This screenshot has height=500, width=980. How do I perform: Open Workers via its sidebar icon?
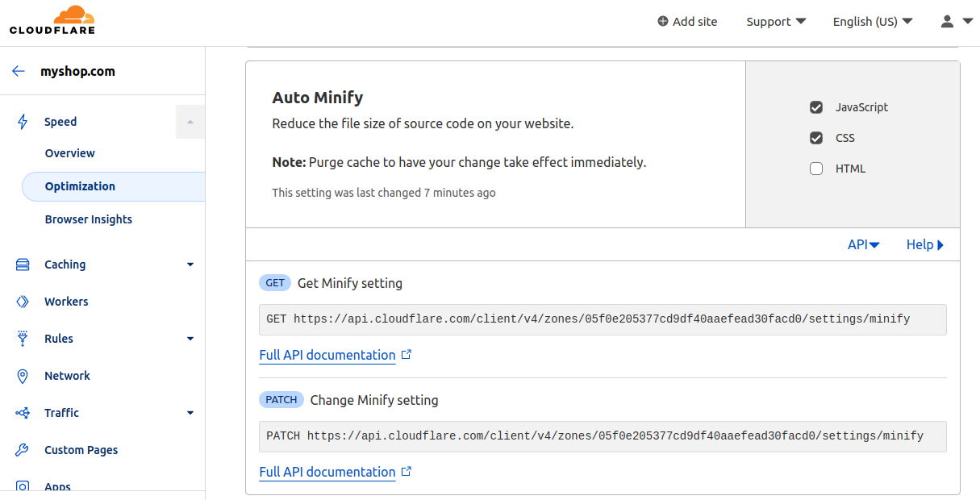tap(22, 301)
